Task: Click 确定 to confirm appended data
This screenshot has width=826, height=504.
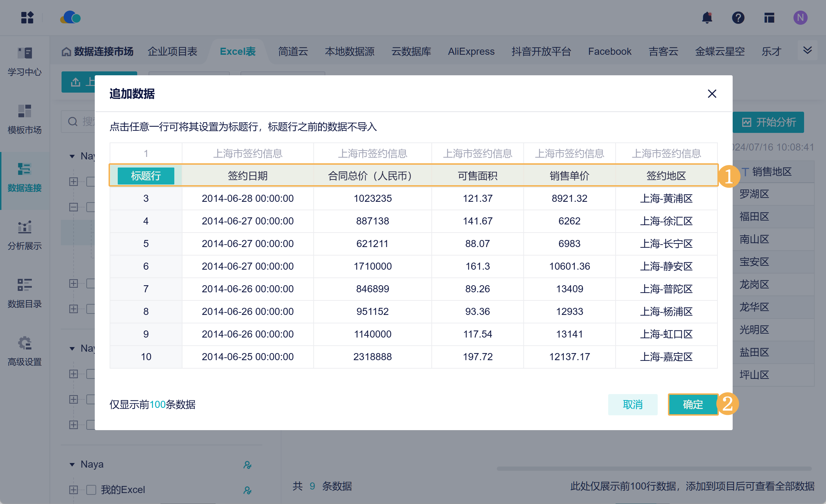Action: coord(692,404)
